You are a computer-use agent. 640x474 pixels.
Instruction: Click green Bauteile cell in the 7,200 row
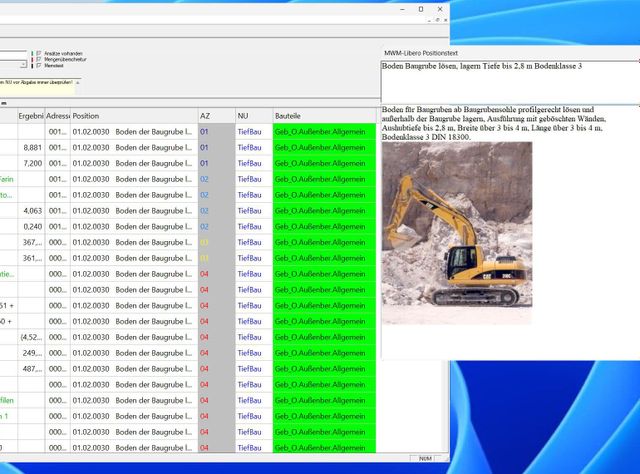point(324,163)
